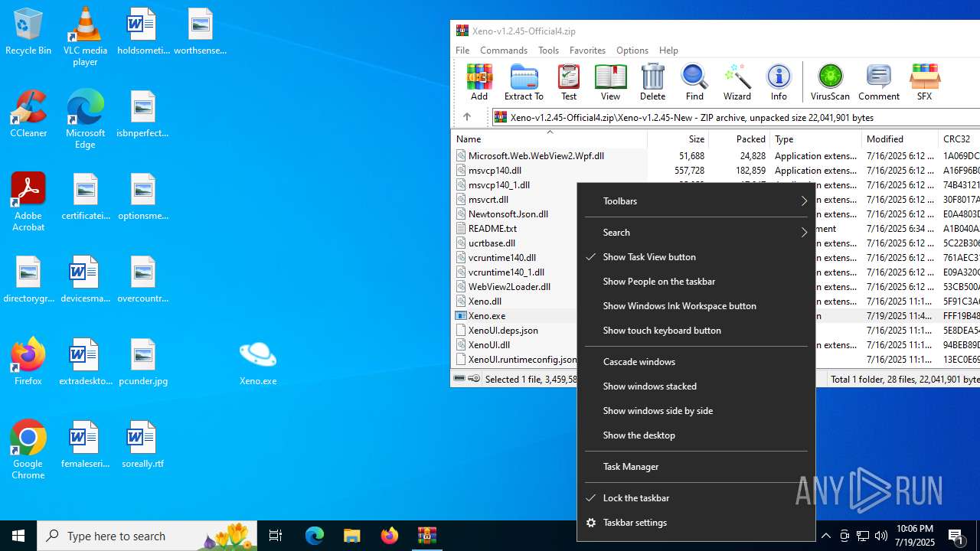Open the Recycle Bin desktop icon
Image resolution: width=980 pixels, height=551 pixels.
click(28, 31)
